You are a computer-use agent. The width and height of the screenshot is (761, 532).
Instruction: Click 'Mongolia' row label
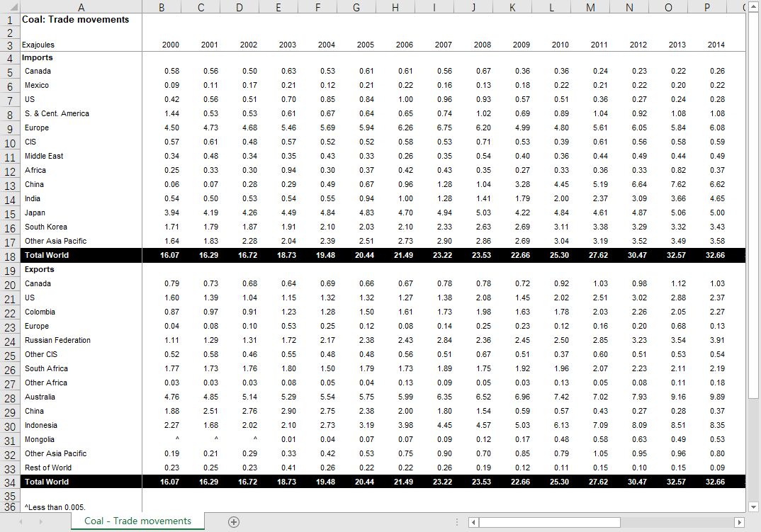click(x=39, y=439)
